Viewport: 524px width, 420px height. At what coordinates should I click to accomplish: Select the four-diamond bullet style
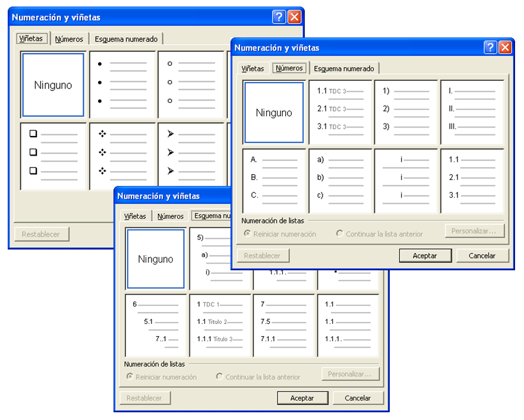pyautogui.click(x=123, y=153)
